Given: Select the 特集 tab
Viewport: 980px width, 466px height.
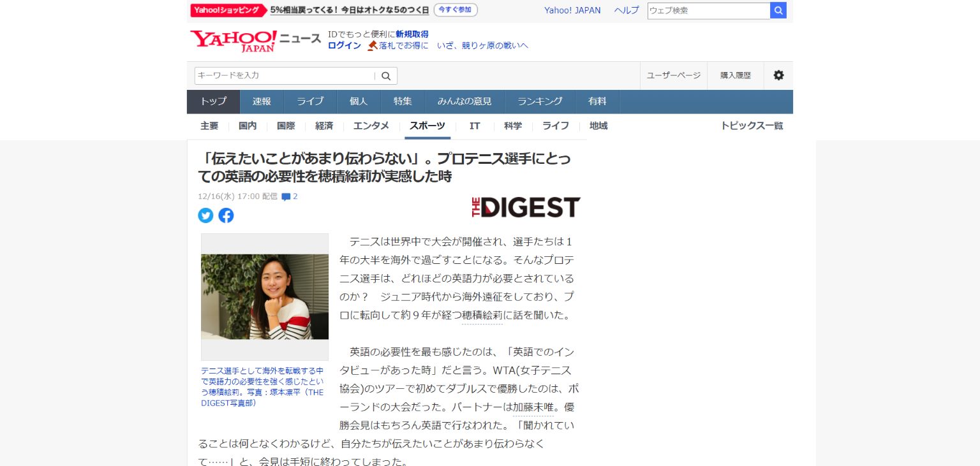Looking at the screenshot, I should [x=403, y=101].
